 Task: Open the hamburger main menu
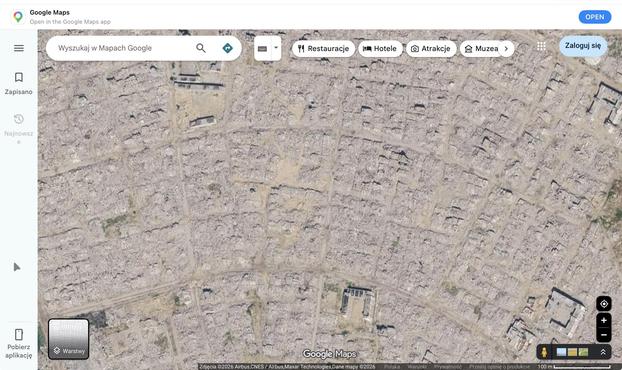pos(19,48)
